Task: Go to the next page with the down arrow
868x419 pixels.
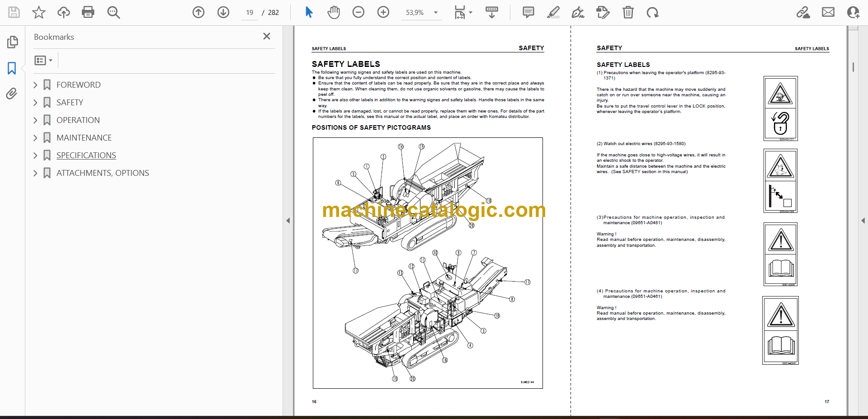Action: [223, 12]
